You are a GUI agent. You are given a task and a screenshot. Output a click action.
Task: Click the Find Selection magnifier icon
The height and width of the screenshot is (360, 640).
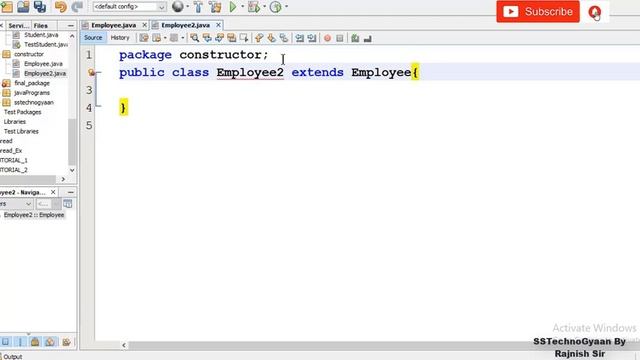click(x=195, y=38)
